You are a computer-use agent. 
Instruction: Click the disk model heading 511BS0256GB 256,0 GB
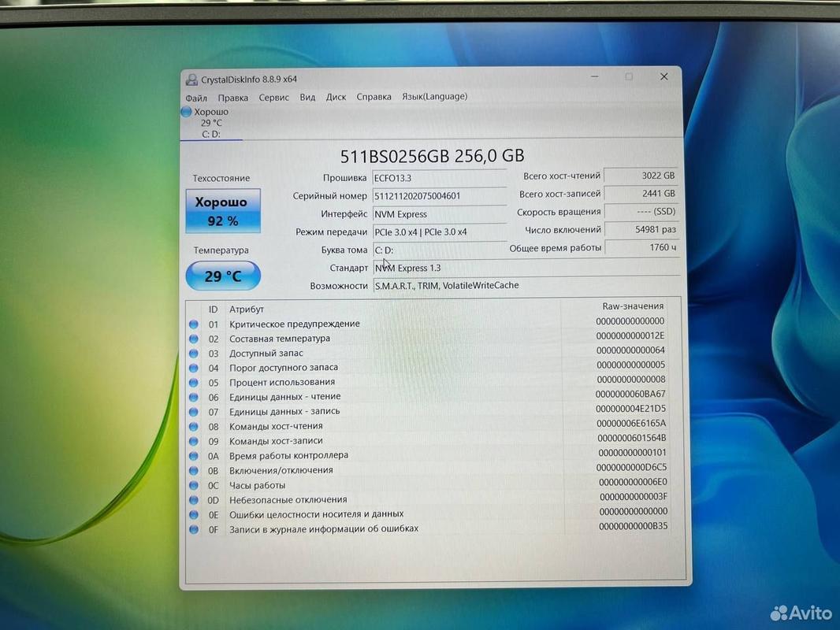point(433,156)
